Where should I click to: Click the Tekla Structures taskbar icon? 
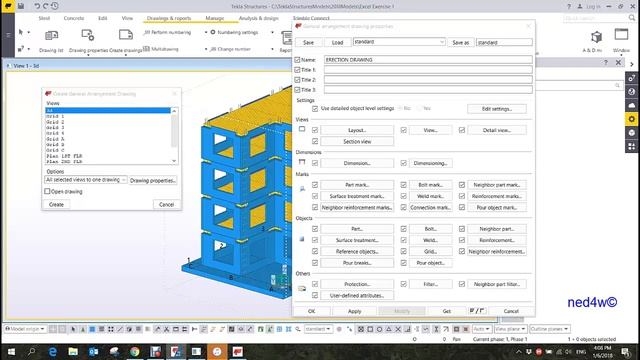[x=238, y=351]
